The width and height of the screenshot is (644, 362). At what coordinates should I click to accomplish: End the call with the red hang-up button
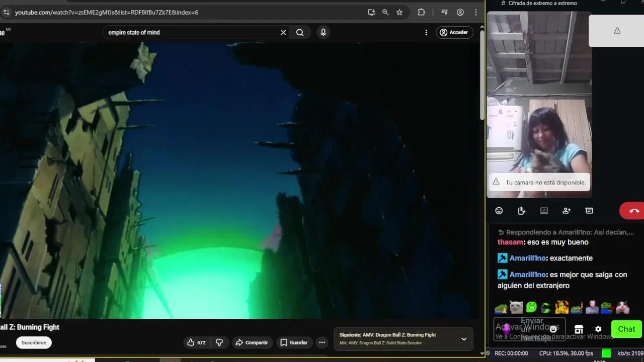click(x=632, y=211)
